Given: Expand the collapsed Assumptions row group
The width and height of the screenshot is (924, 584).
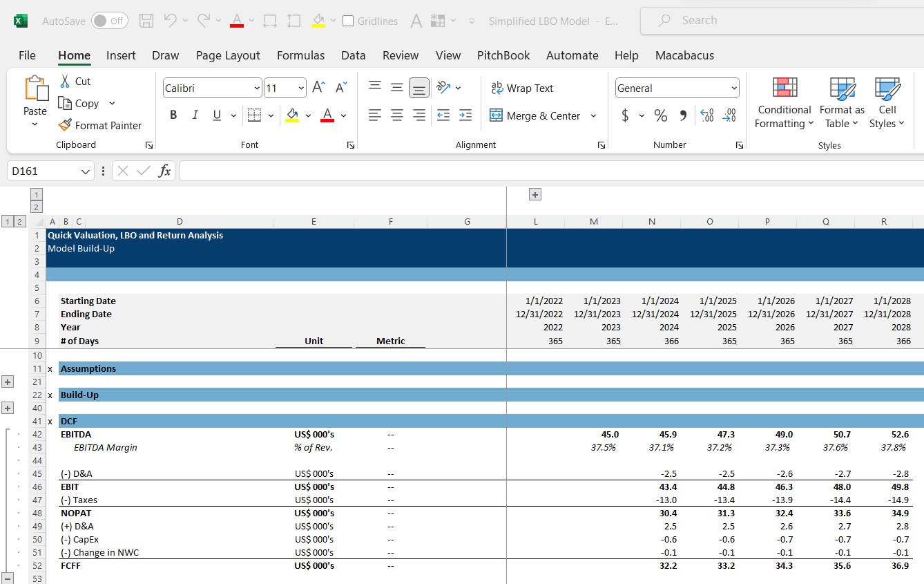Looking at the screenshot, I should click(x=9, y=381).
